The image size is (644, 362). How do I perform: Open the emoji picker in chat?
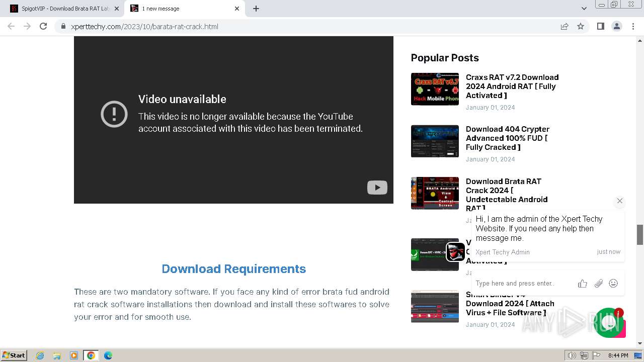pyautogui.click(x=613, y=284)
